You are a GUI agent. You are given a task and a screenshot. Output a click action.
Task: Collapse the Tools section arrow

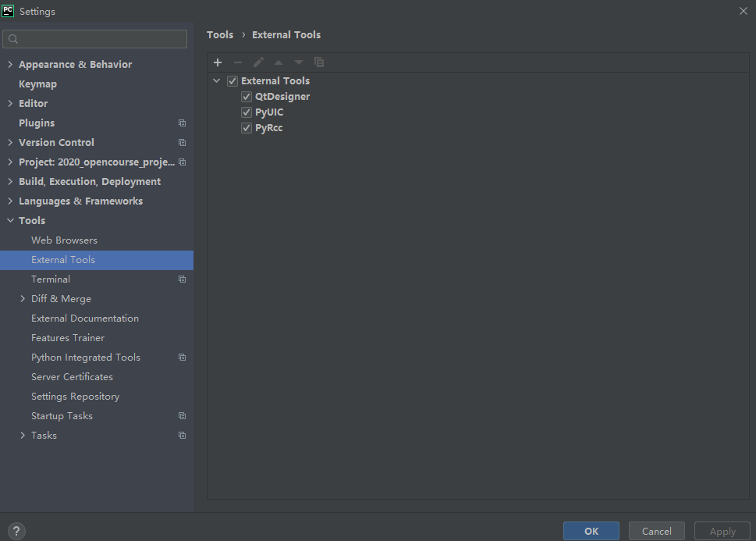pos(10,220)
